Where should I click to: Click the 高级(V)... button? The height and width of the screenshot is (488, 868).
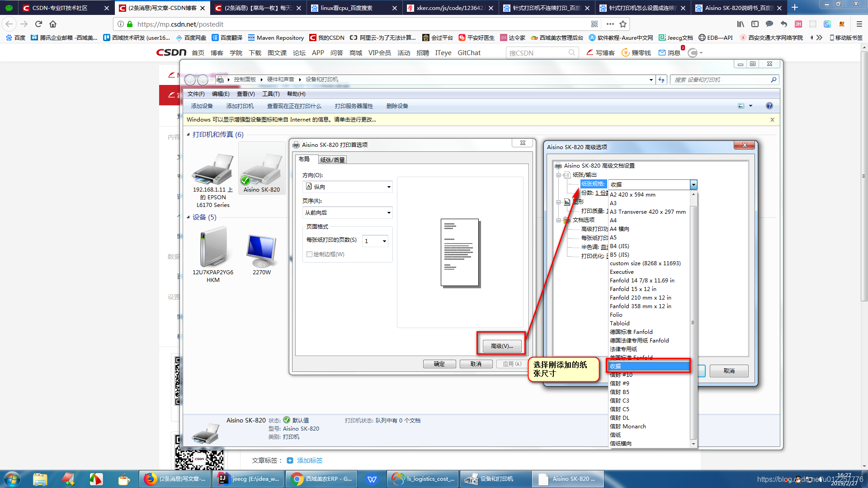pyautogui.click(x=502, y=346)
